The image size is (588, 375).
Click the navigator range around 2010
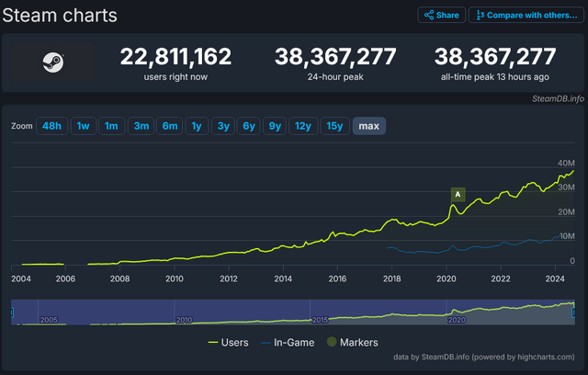[184, 320]
